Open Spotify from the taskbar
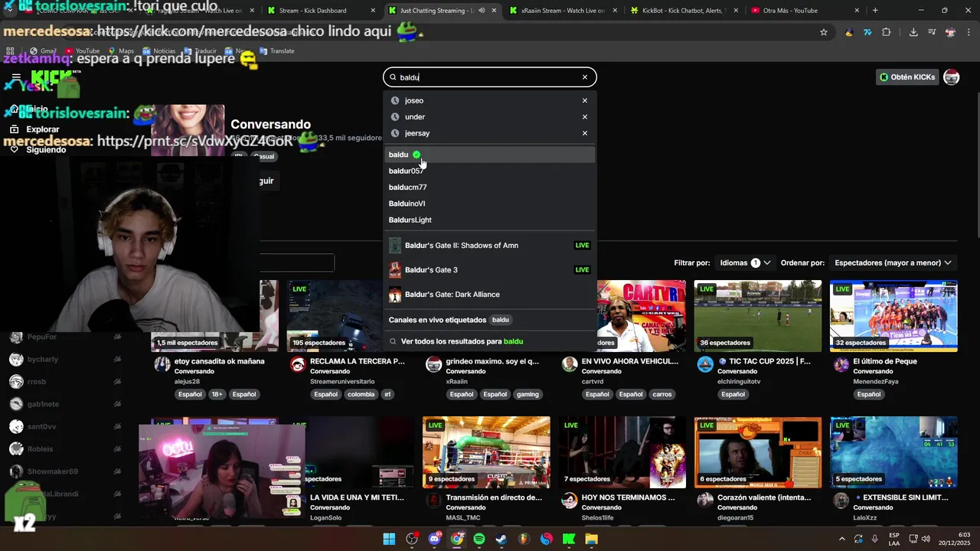 point(479,539)
